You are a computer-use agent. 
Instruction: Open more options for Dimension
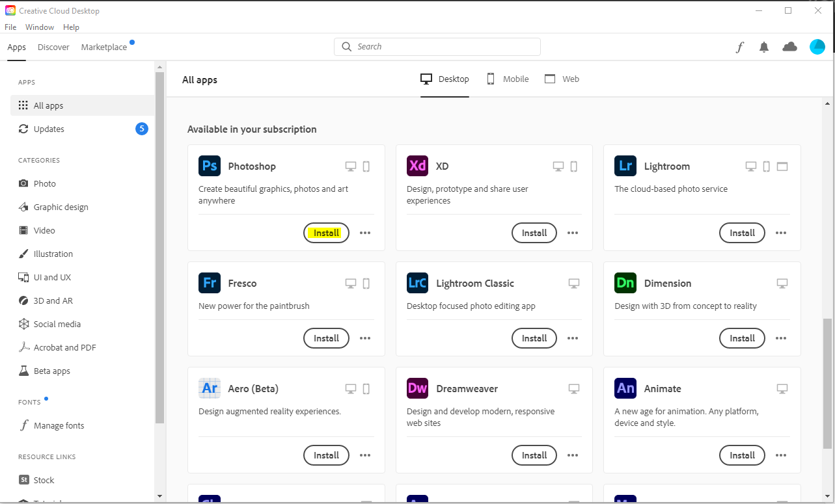781,338
